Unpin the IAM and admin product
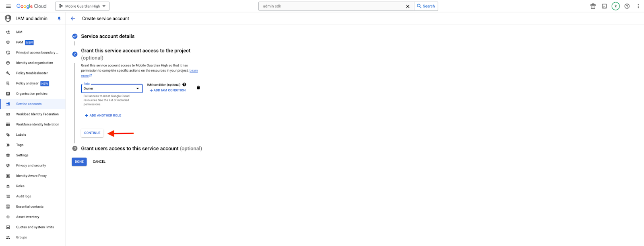This screenshot has width=644, height=246. [x=59, y=18]
